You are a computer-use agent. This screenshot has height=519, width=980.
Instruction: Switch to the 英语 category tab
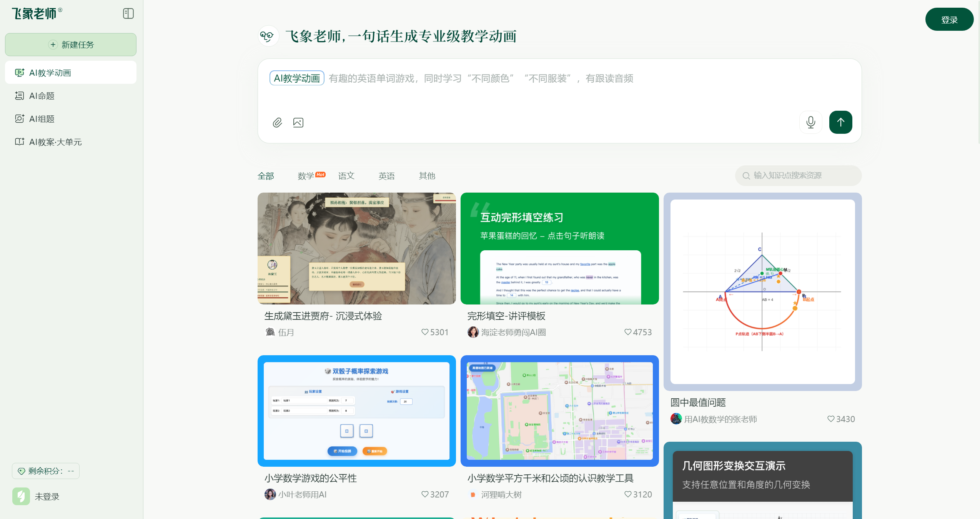pyautogui.click(x=386, y=176)
